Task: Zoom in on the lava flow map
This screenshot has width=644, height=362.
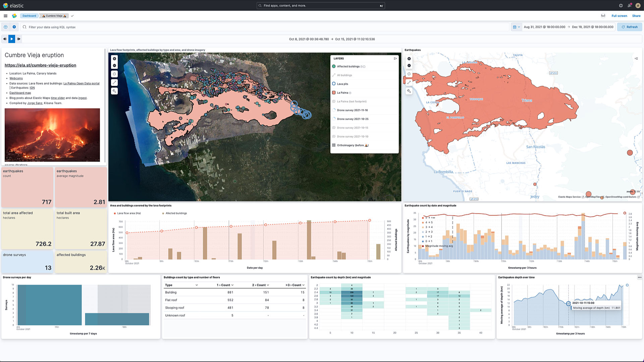Action: point(114,59)
